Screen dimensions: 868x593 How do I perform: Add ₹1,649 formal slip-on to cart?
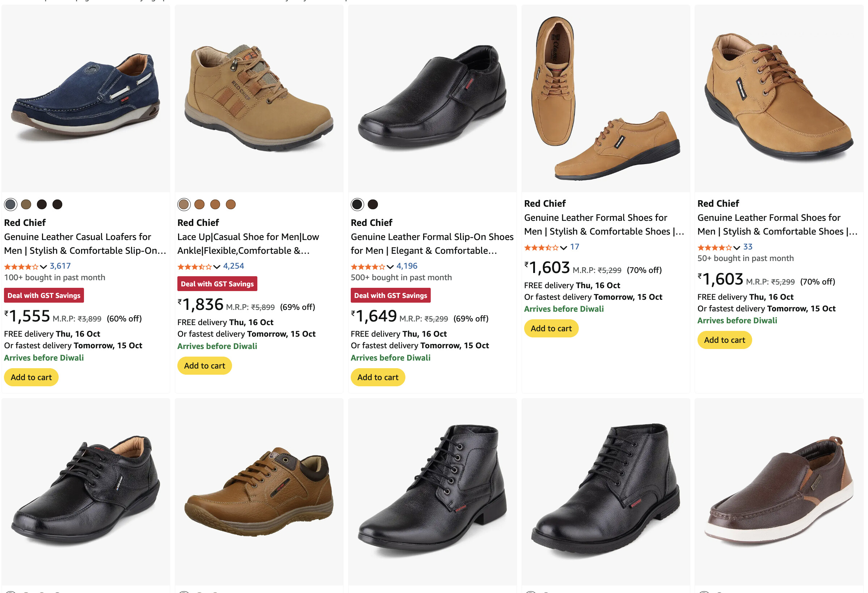coord(378,377)
